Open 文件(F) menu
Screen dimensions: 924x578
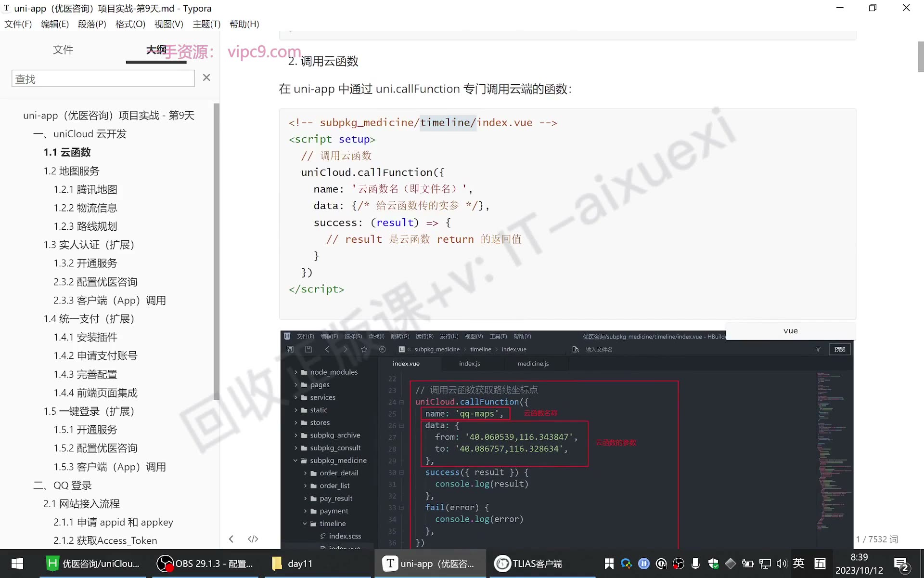tap(18, 24)
